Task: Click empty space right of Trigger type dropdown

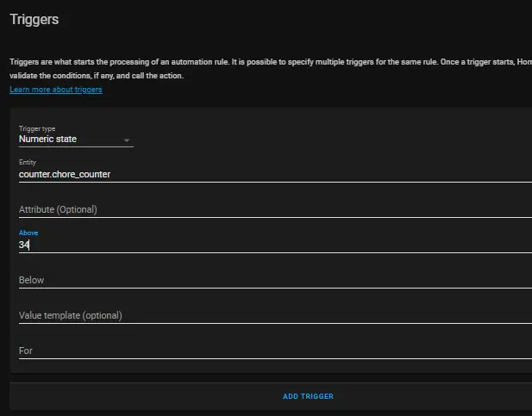Action: click(333, 136)
